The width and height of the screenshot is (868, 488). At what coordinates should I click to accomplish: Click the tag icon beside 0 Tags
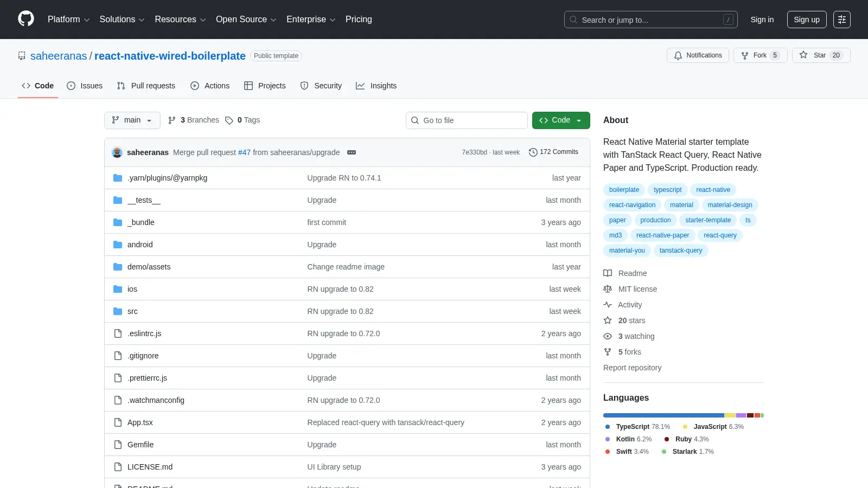[x=229, y=120]
